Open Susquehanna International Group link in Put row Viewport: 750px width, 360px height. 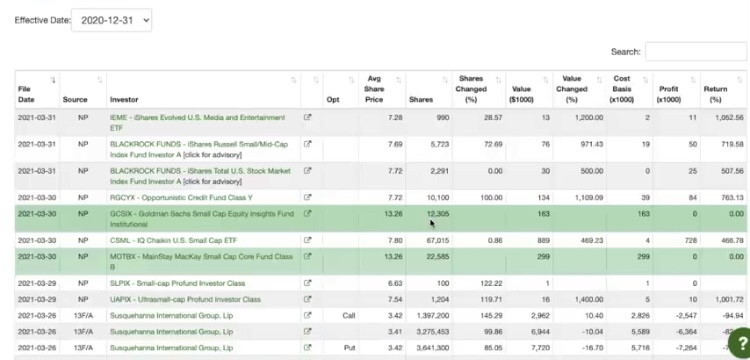171,348
